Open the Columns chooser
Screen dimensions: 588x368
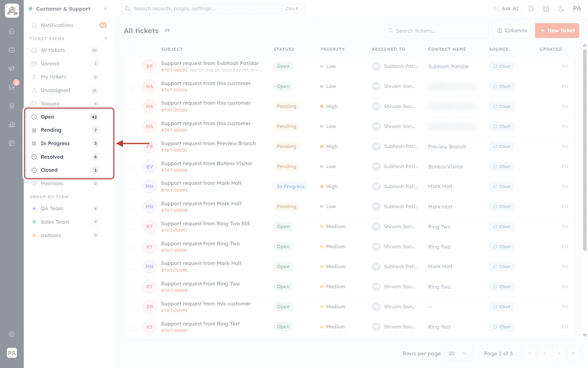(512, 31)
